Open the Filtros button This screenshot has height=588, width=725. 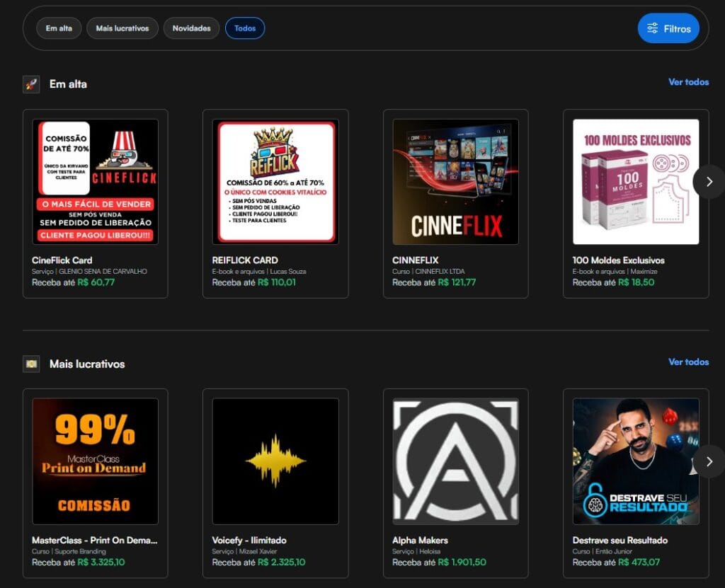[668, 29]
